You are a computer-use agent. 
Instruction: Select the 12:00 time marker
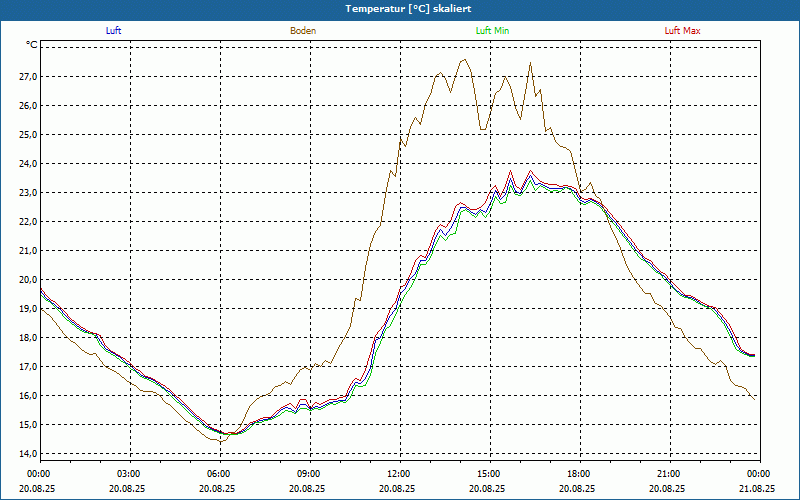click(x=398, y=474)
